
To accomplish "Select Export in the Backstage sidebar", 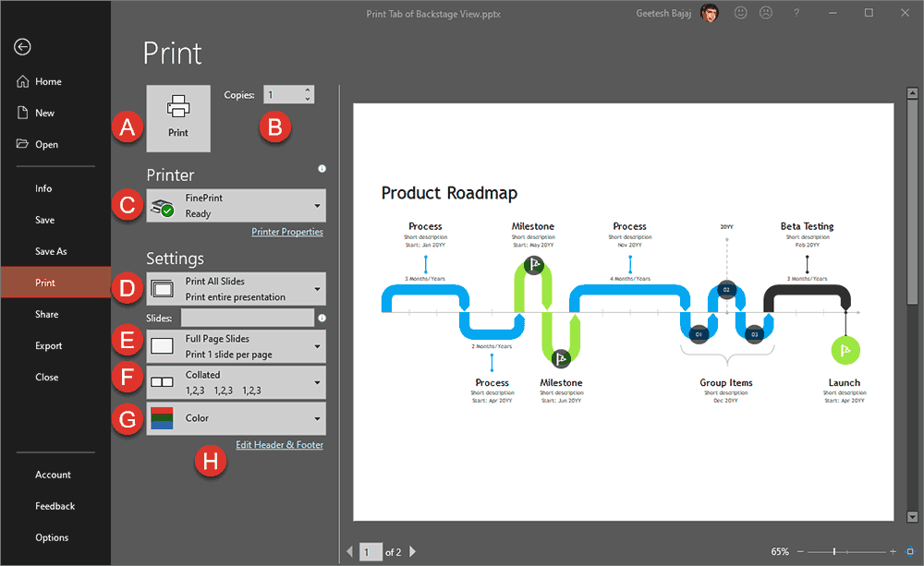I will 48,345.
